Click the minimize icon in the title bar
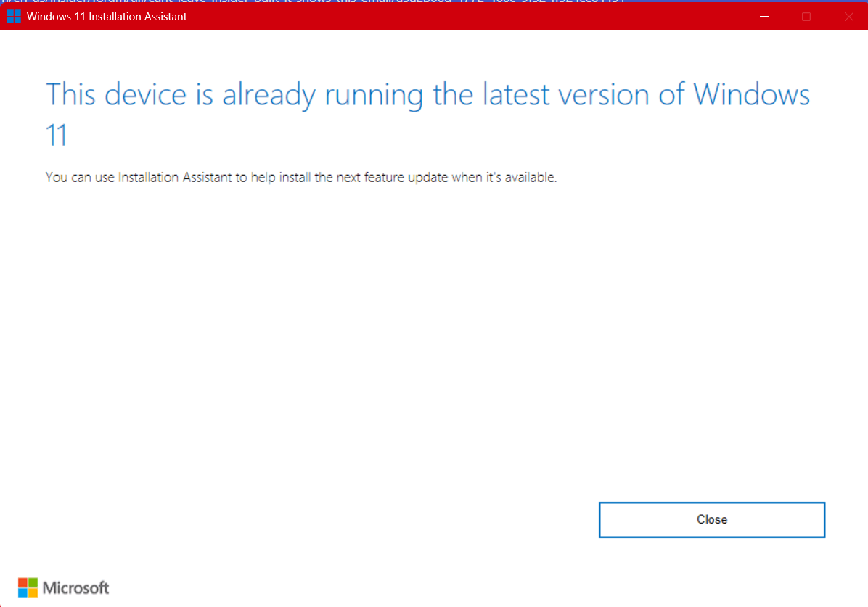Viewport: 868px width, 607px height. click(x=764, y=15)
